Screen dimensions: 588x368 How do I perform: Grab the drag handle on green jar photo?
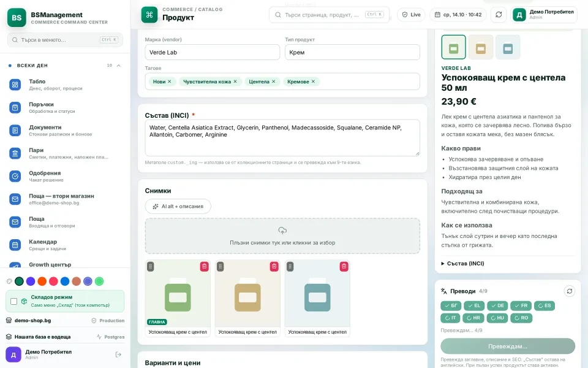click(x=151, y=267)
